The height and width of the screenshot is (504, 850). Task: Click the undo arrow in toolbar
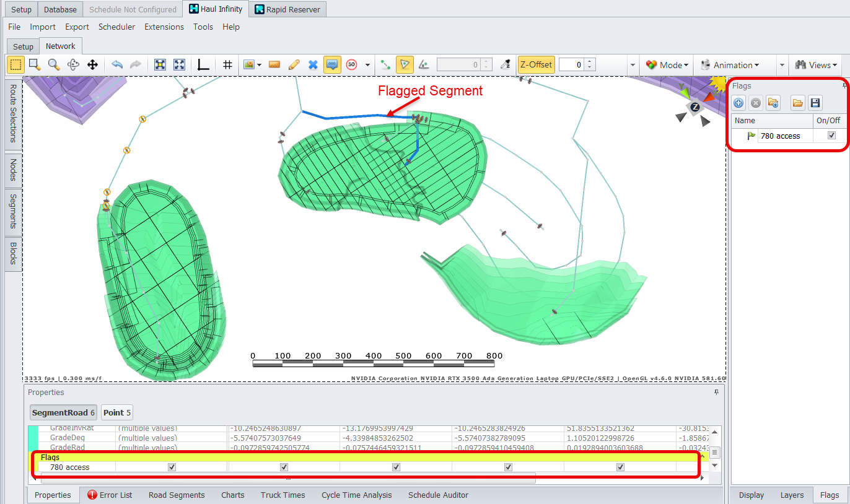click(x=116, y=64)
